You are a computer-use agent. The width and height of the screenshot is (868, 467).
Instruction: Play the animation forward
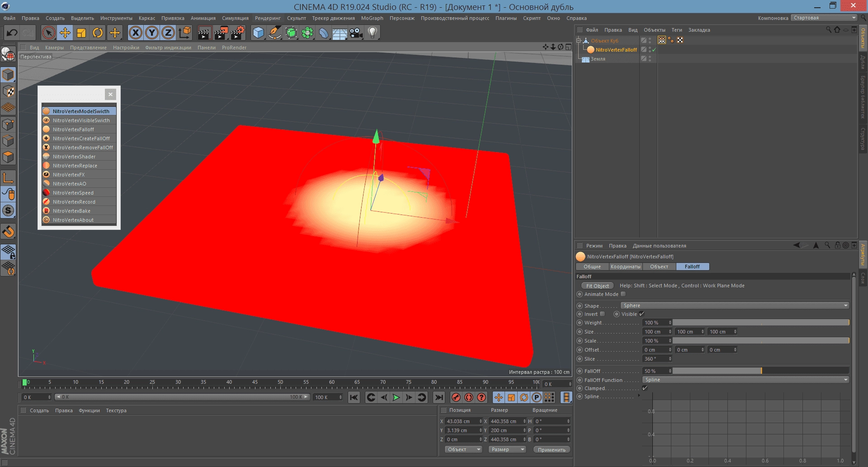coord(396,397)
